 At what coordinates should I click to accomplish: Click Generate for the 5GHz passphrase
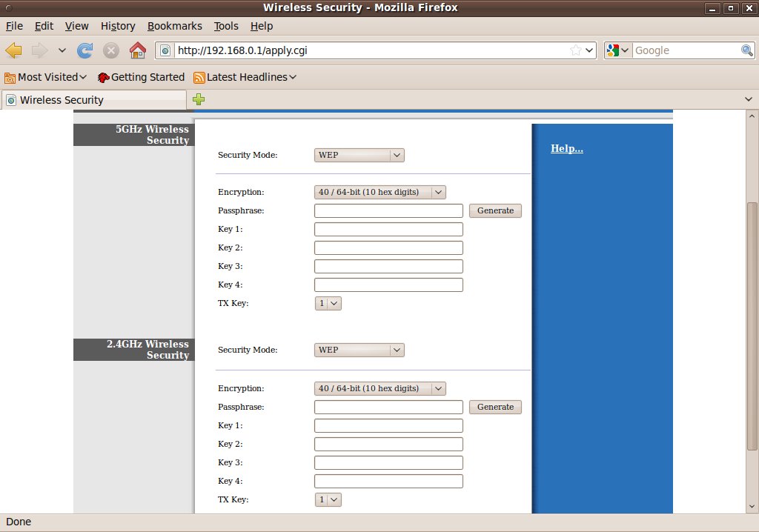(x=495, y=210)
